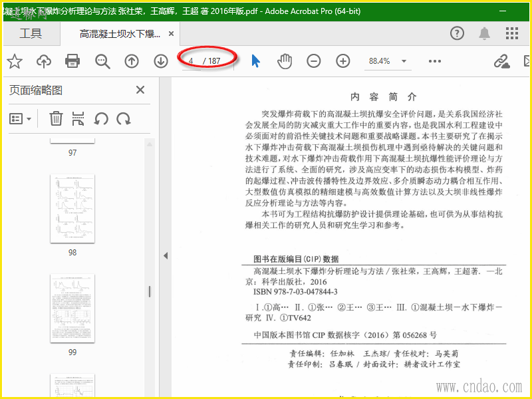Viewport: 532px width, 399px height.
Task: Share a link to the file
Action: pyautogui.click(x=502, y=61)
